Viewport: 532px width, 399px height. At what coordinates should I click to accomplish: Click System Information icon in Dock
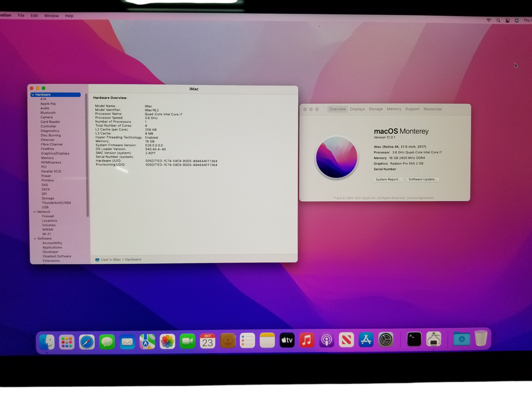coord(433,339)
